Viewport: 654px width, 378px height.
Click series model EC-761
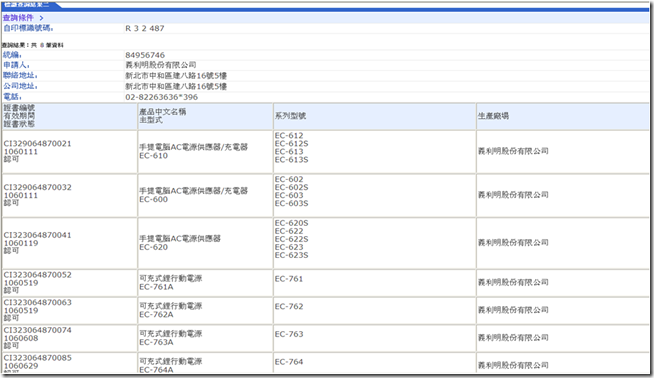[289, 279]
